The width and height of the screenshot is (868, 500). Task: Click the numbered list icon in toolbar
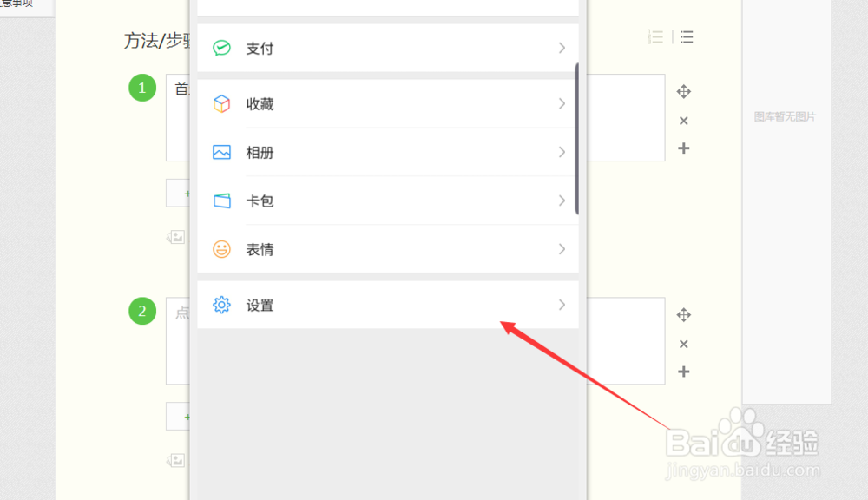pos(655,36)
